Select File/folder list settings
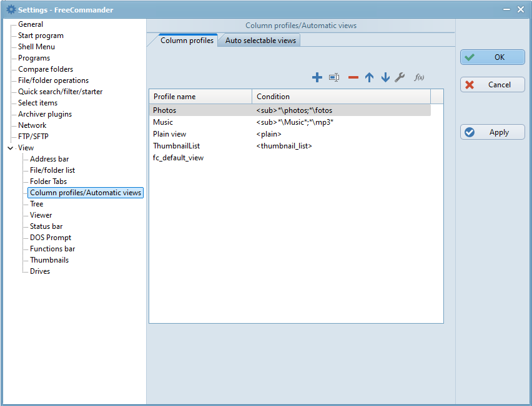532x406 pixels. 52,170
